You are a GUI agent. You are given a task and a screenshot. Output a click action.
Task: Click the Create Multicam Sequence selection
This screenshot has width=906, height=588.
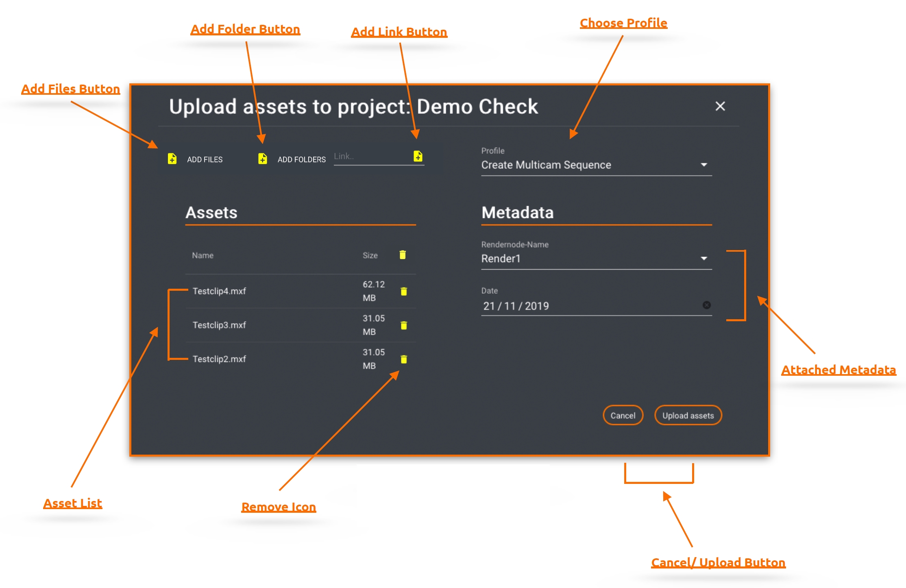(546, 165)
